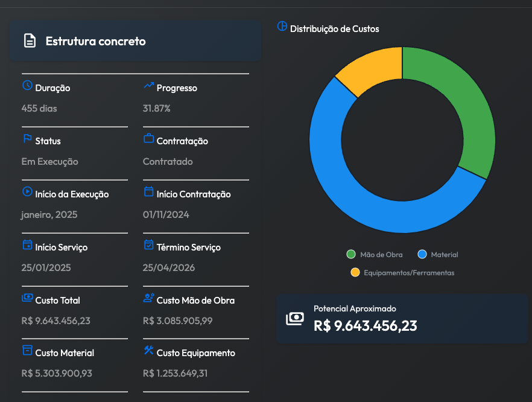
Task: Click the clock icon next to Duração
Action: click(x=27, y=86)
